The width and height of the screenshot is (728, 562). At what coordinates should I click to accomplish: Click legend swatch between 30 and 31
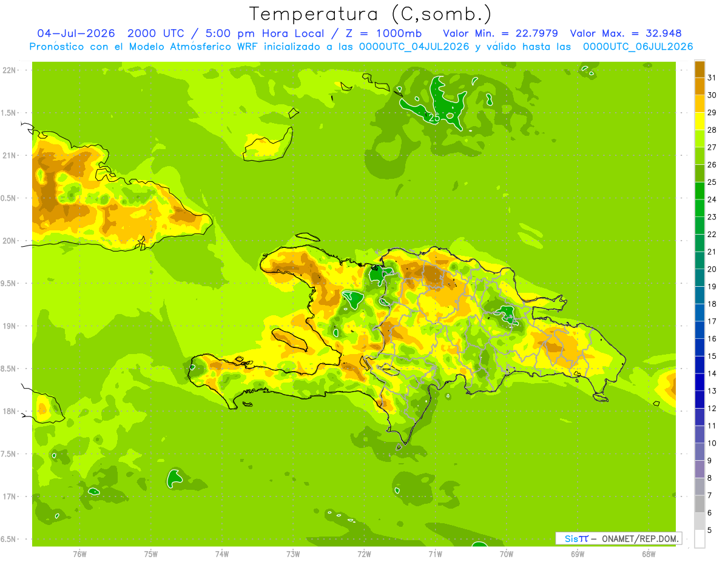[699, 86]
